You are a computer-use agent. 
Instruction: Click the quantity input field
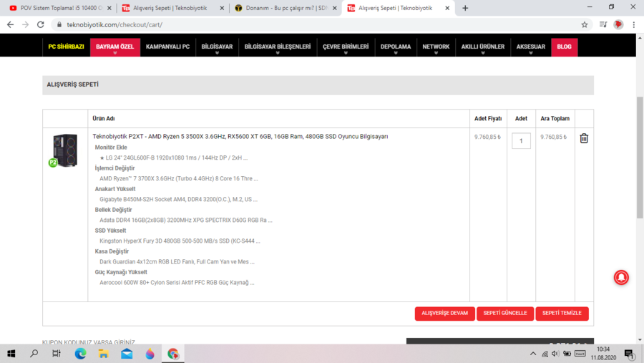pyautogui.click(x=521, y=141)
